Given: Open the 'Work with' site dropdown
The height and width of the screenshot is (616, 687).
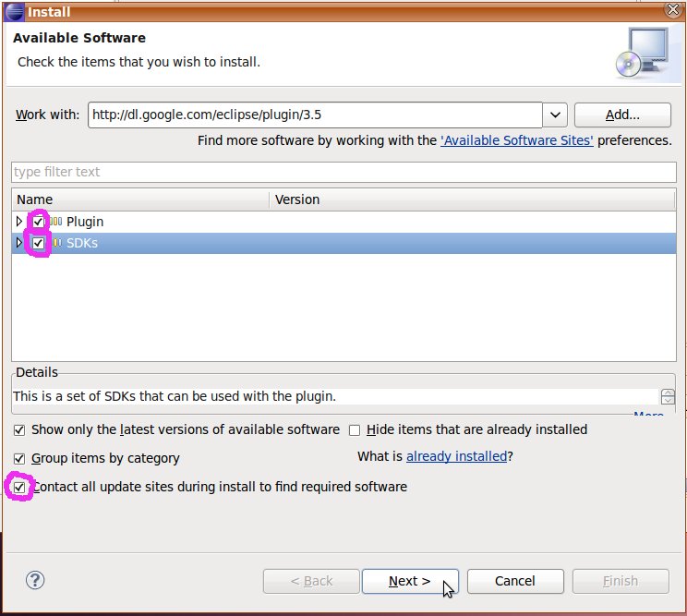Looking at the screenshot, I should (554, 115).
